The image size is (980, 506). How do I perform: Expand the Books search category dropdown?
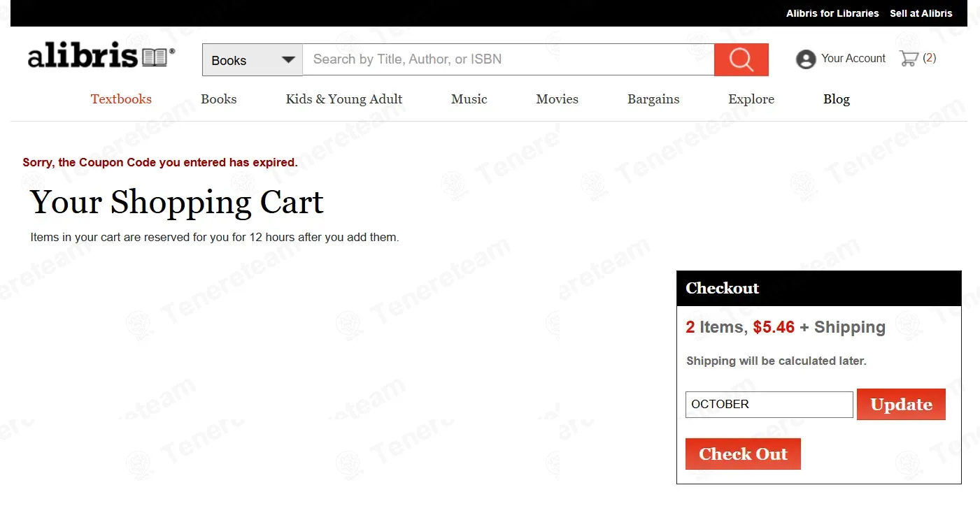click(253, 60)
